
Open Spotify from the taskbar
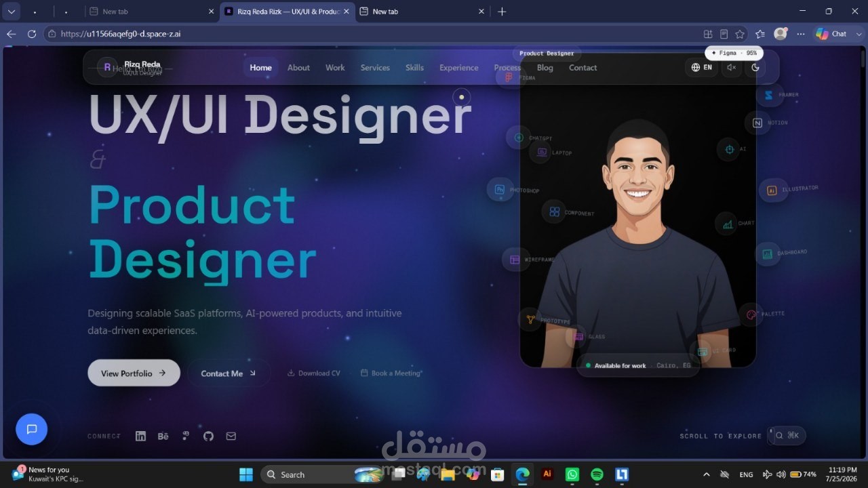597,474
